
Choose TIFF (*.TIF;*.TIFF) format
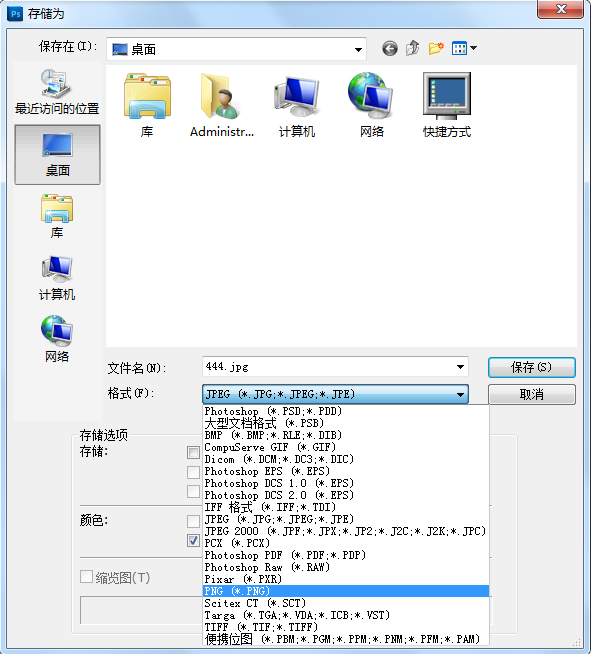(346, 627)
